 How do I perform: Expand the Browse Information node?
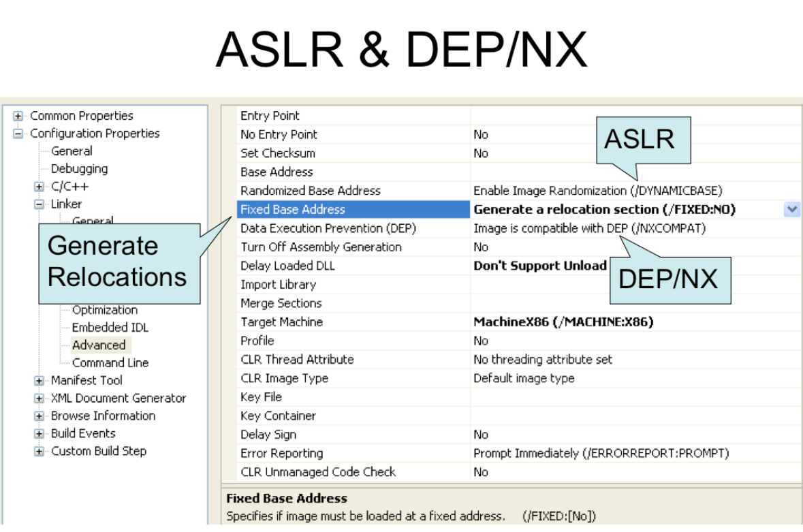click(40, 416)
